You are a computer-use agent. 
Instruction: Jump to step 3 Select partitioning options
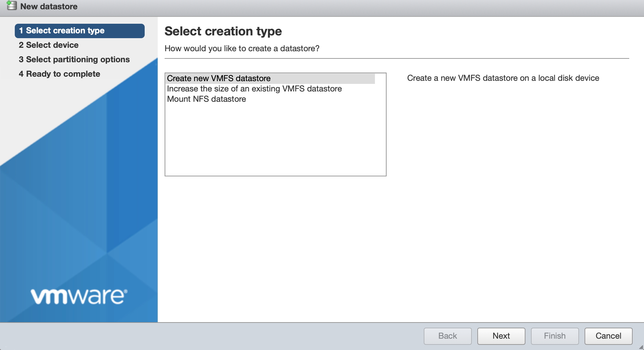coord(74,59)
